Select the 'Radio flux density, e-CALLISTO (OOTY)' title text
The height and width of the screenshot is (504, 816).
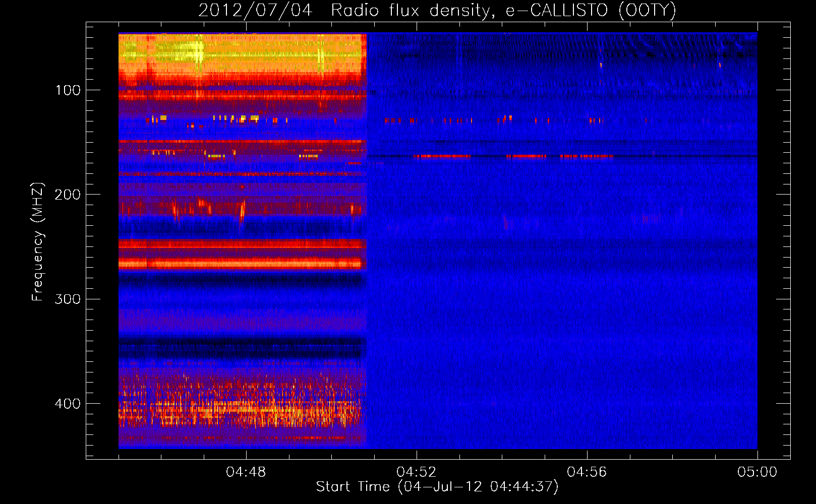503,11
